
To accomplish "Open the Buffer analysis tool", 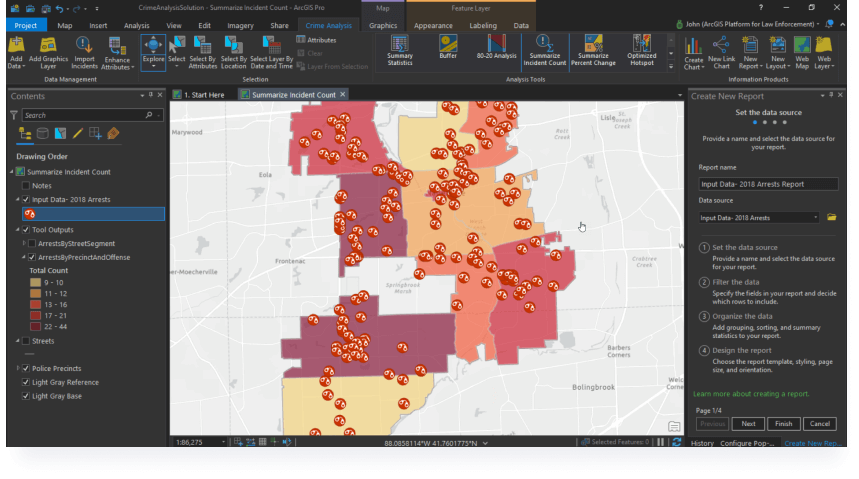I will coord(448,48).
